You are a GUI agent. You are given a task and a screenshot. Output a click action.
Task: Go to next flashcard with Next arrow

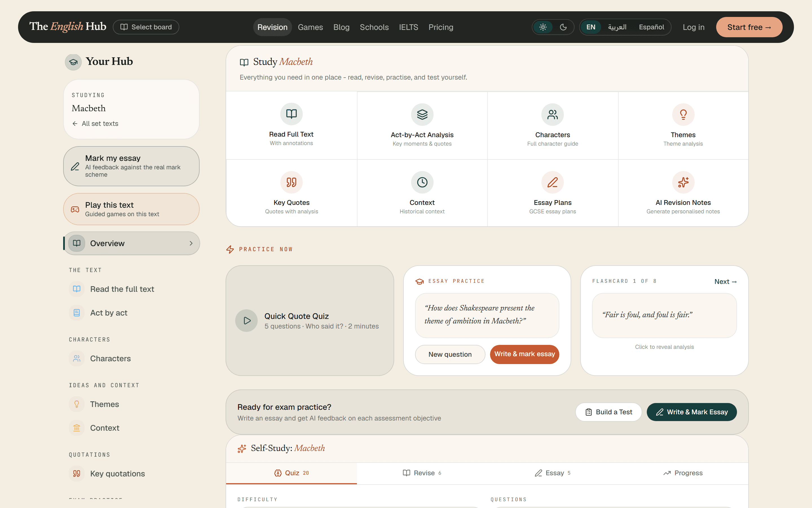[x=725, y=282]
